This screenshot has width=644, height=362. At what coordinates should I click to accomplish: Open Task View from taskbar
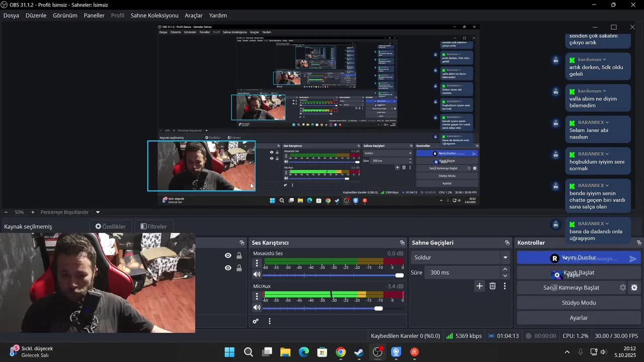267,352
